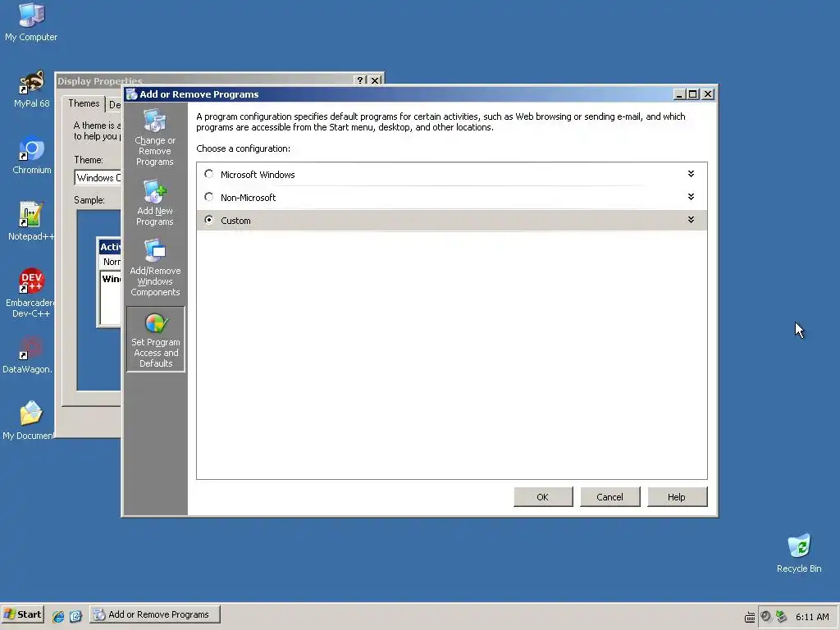840x630 pixels.
Task: Click 'Choose a configuration:' label text
Action: (243, 148)
